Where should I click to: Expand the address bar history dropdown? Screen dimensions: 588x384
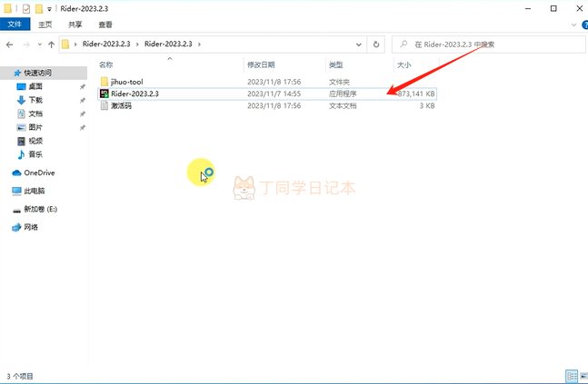(358, 44)
